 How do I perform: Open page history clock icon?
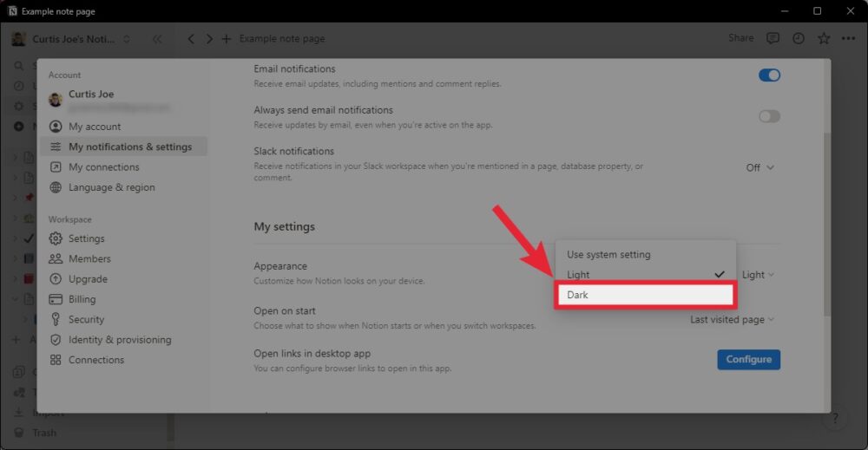click(798, 38)
